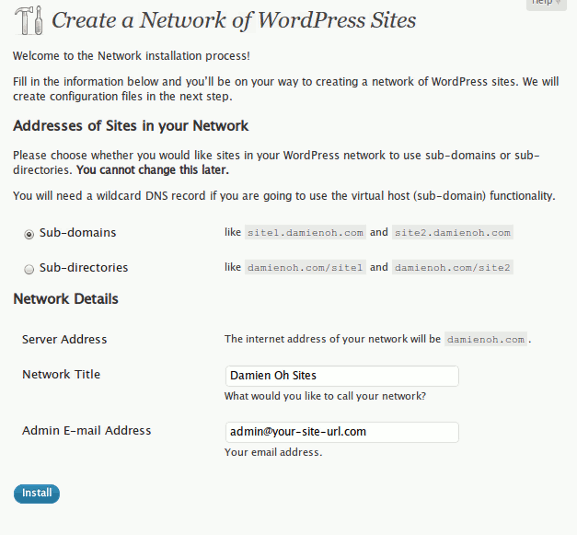Click the 'You cannot change this later.' warning

click(x=153, y=170)
